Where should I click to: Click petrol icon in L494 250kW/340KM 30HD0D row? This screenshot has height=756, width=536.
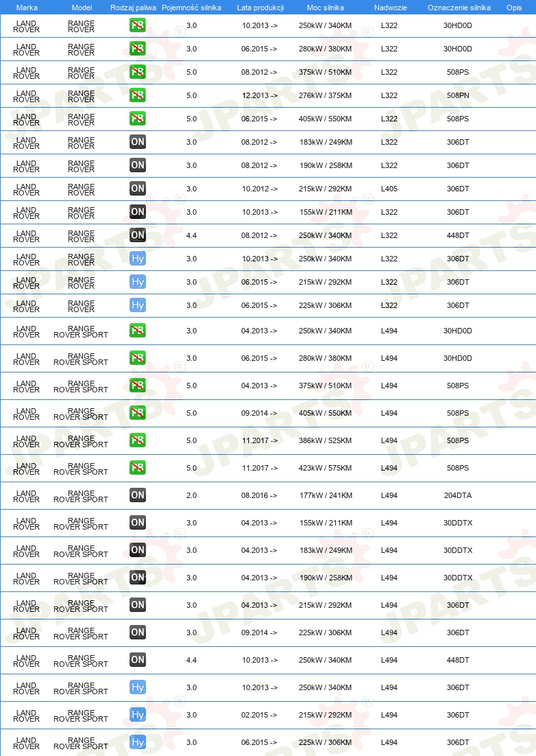click(x=138, y=330)
